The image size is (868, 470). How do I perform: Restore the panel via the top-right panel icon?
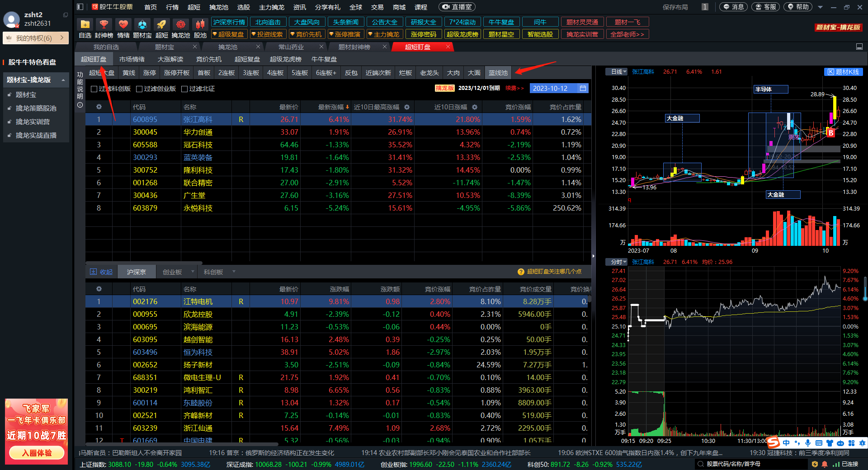point(859,47)
